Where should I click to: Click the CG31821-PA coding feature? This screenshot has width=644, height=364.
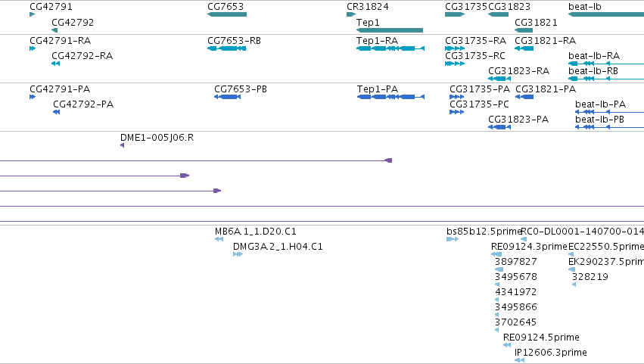coord(524,97)
